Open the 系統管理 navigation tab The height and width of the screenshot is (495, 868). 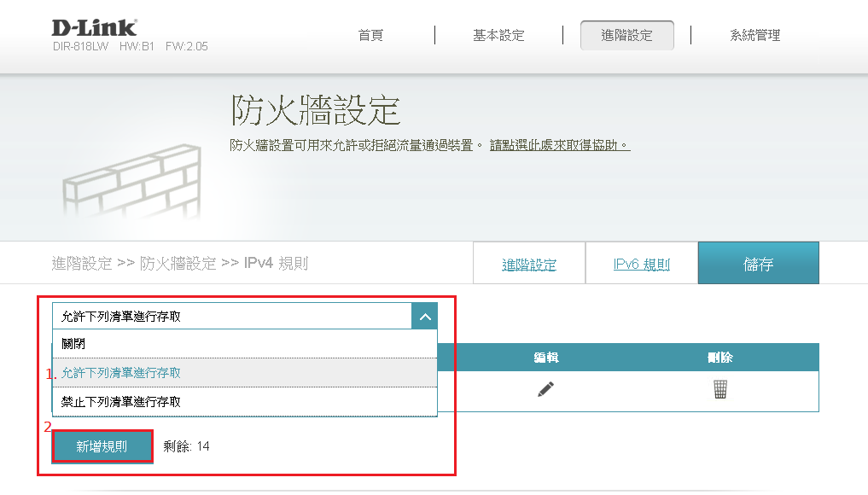point(754,35)
